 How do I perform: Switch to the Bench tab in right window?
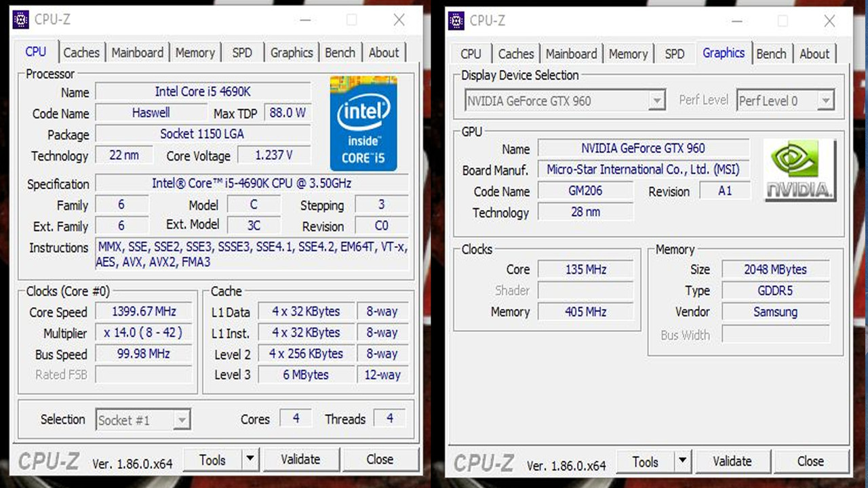(x=772, y=53)
